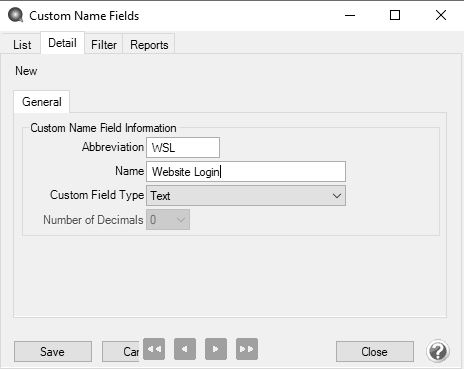This screenshot has height=369, width=464.
Task: Open the Number of Decimals dropdown
Action: (x=168, y=220)
